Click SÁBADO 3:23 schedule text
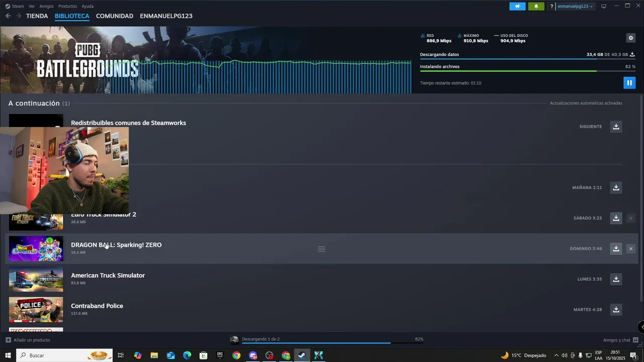 tap(588, 218)
